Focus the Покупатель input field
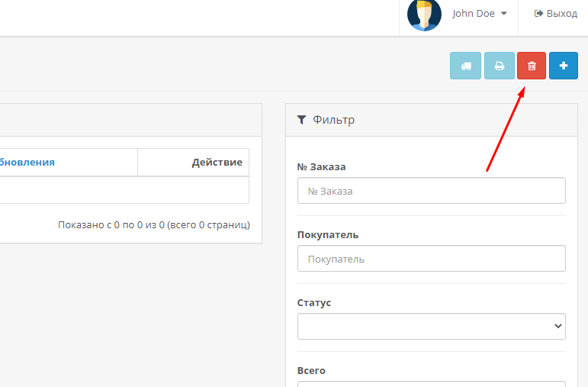 coord(431,259)
